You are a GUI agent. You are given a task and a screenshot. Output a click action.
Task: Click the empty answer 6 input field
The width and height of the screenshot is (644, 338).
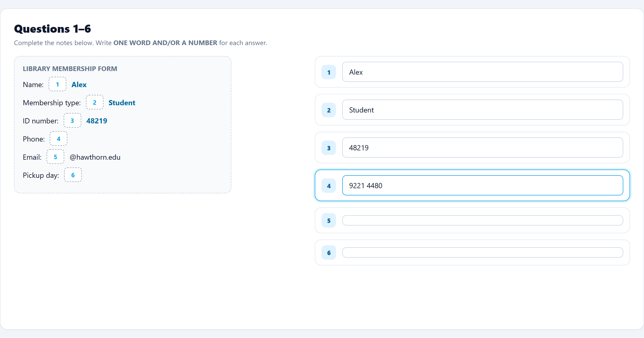pos(482,252)
